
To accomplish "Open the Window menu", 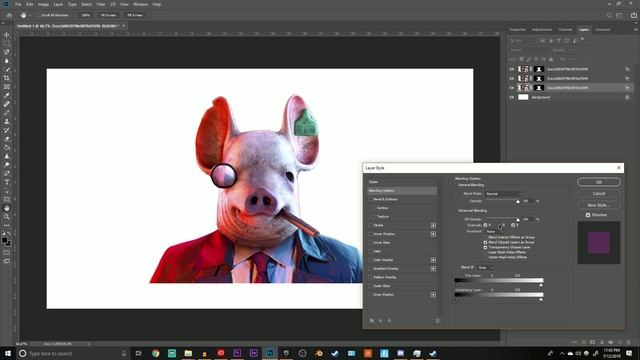I will (x=140, y=4).
